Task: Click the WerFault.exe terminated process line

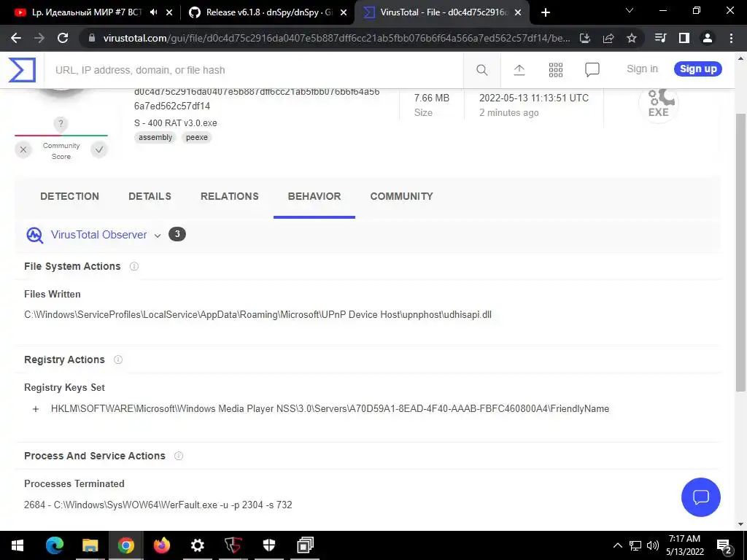Action: tap(158, 505)
